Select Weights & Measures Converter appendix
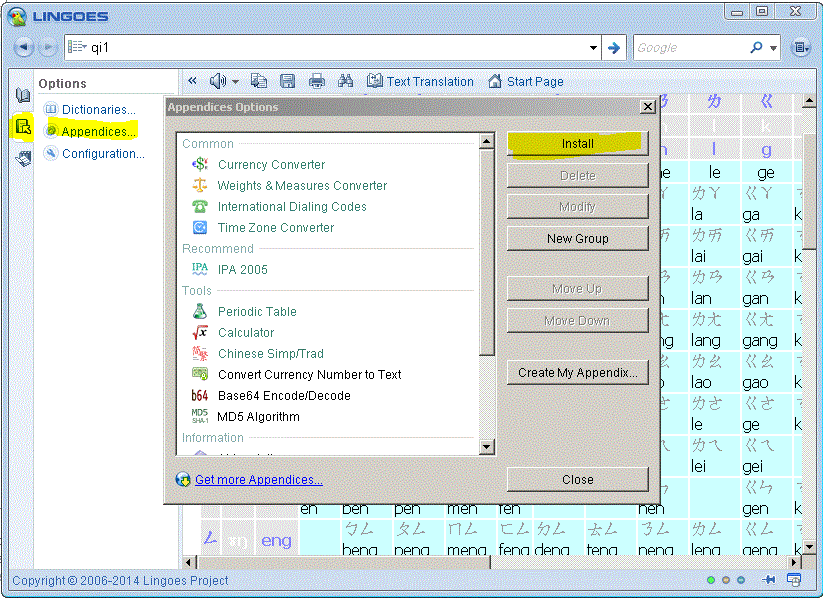 pos(302,185)
